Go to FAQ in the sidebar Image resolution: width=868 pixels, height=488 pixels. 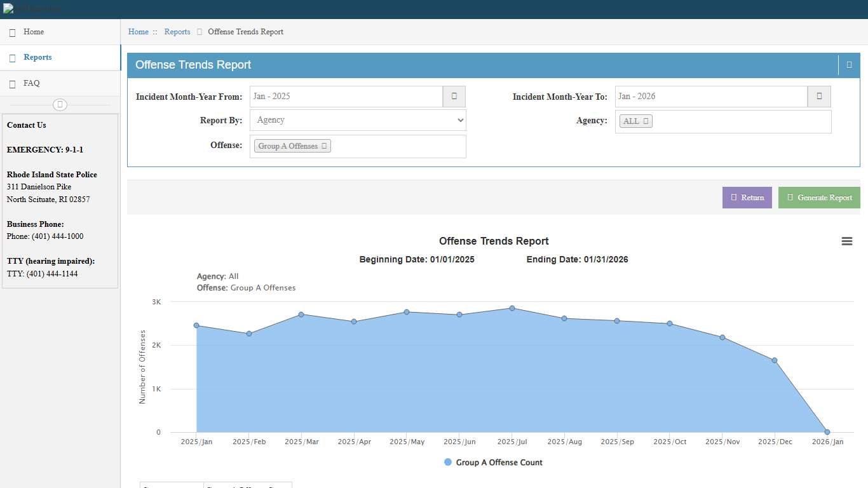tap(31, 83)
